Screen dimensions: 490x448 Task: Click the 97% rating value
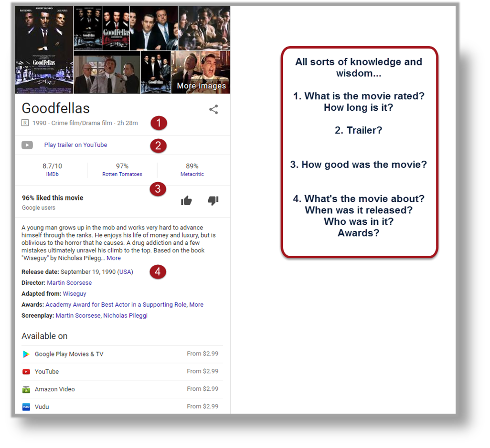point(122,166)
